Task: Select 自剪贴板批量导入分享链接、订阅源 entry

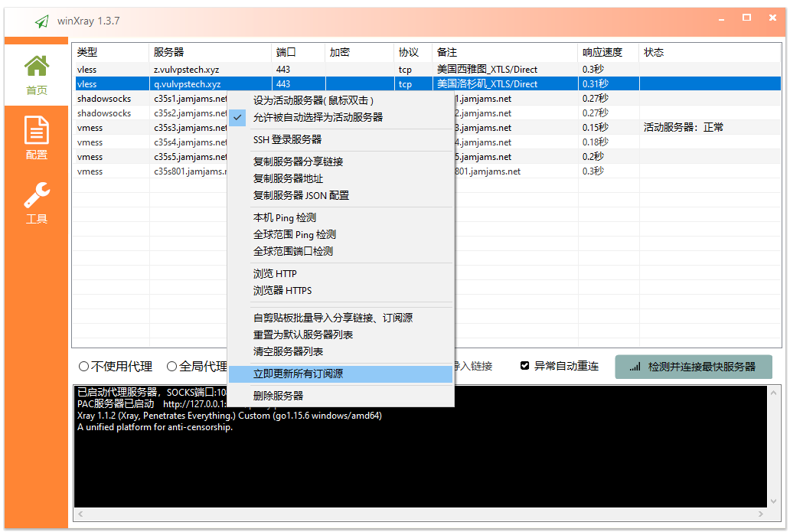Action: (x=341, y=318)
